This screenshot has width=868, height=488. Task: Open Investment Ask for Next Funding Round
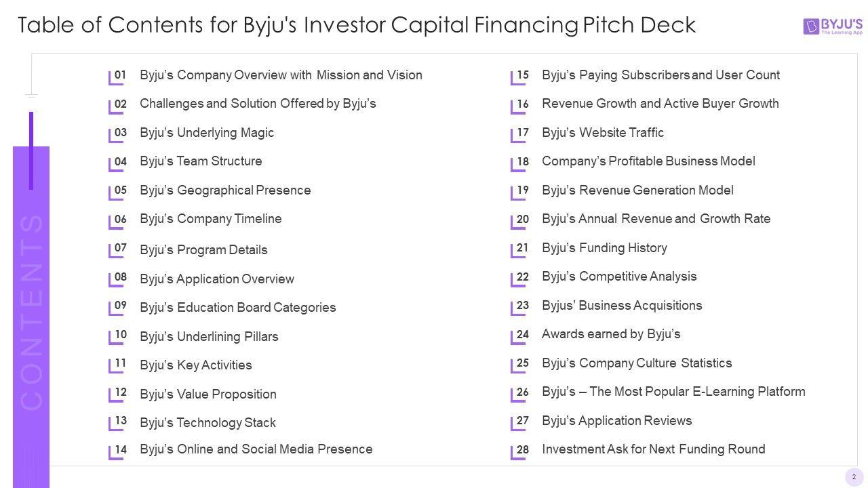click(653, 449)
